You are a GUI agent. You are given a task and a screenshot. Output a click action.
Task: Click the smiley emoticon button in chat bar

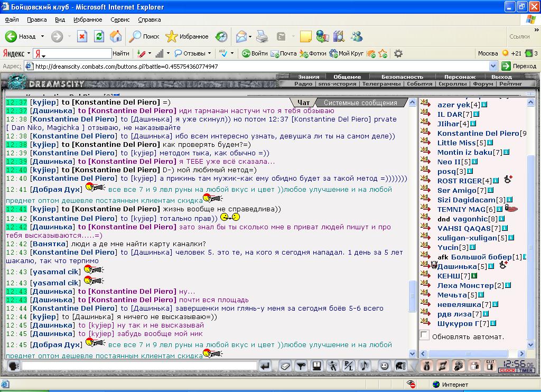click(x=384, y=366)
